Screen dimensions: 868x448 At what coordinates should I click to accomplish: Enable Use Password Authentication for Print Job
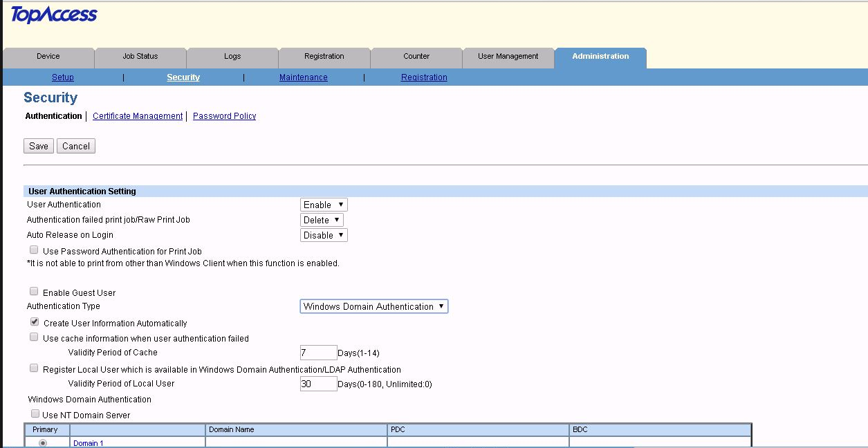click(x=34, y=250)
